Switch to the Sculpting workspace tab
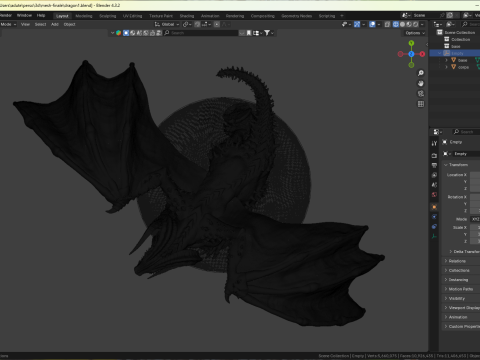Image resolution: width=480 pixels, height=360 pixels. 108,16
